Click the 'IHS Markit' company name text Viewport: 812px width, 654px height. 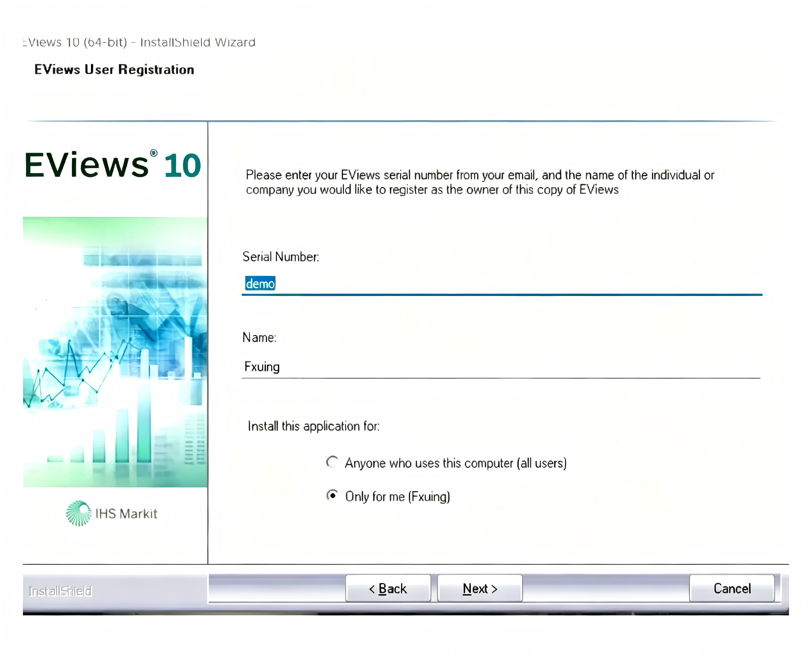tap(126, 513)
